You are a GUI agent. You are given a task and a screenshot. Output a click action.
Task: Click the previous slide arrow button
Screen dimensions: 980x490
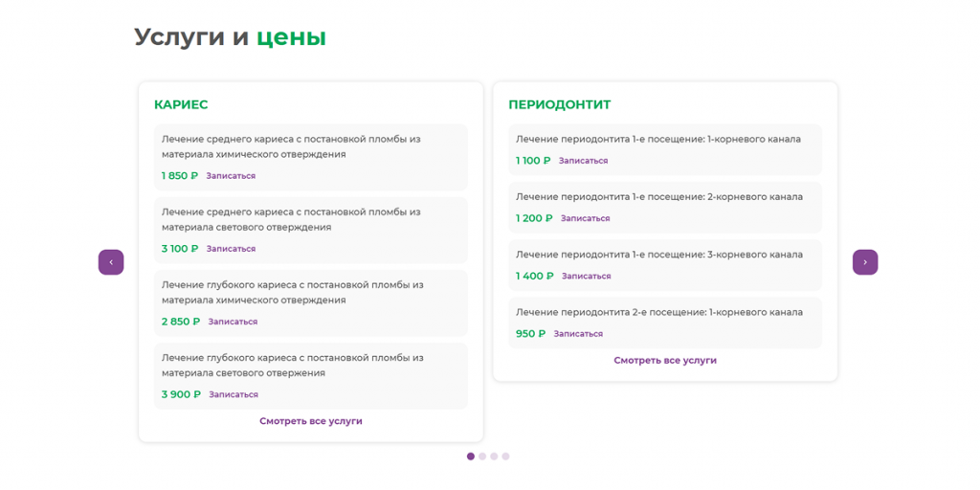click(111, 262)
